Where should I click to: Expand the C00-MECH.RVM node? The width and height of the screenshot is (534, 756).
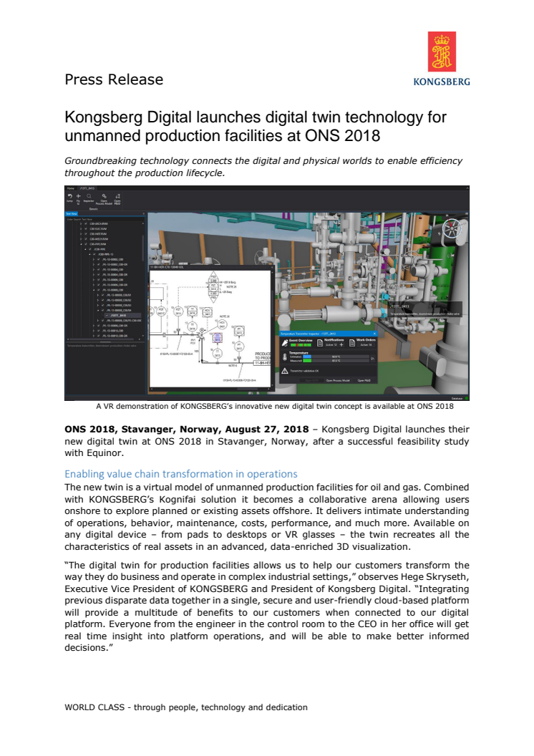pyautogui.click(x=81, y=239)
